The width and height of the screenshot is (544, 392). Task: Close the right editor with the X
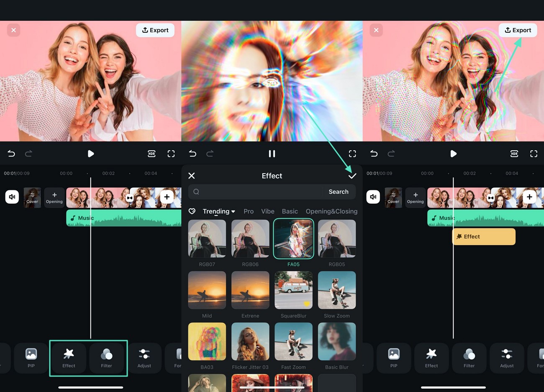click(376, 30)
